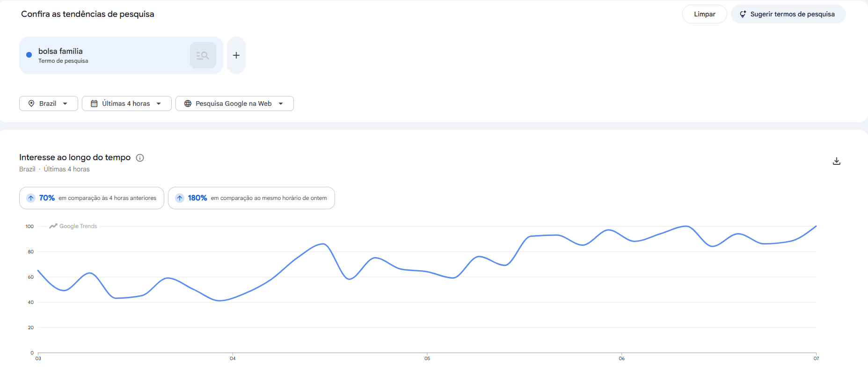Click the up arrow icon beside 180%

[x=180, y=198]
